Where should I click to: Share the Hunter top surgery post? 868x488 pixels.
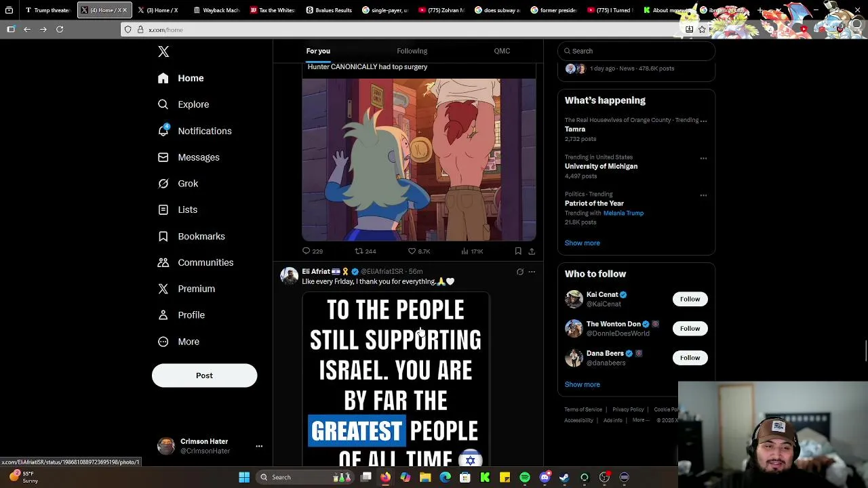point(532,251)
